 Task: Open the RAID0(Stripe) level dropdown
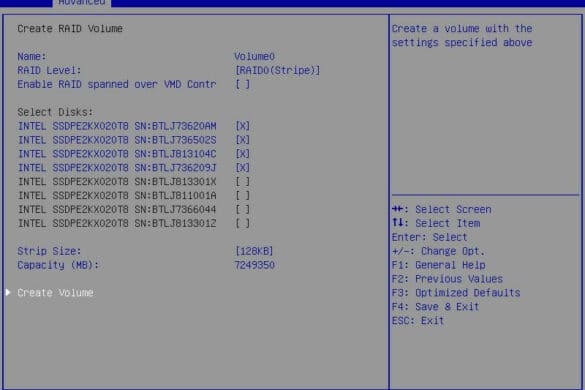[x=277, y=70]
